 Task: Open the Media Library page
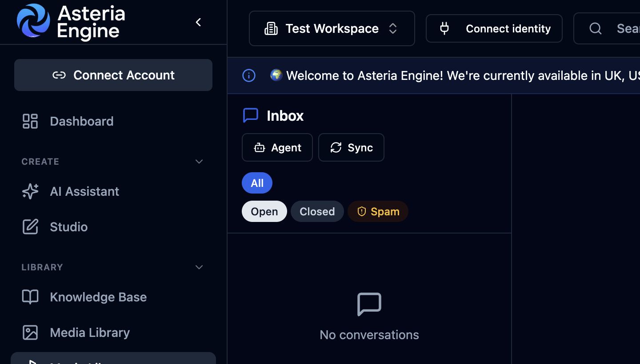click(x=113, y=332)
